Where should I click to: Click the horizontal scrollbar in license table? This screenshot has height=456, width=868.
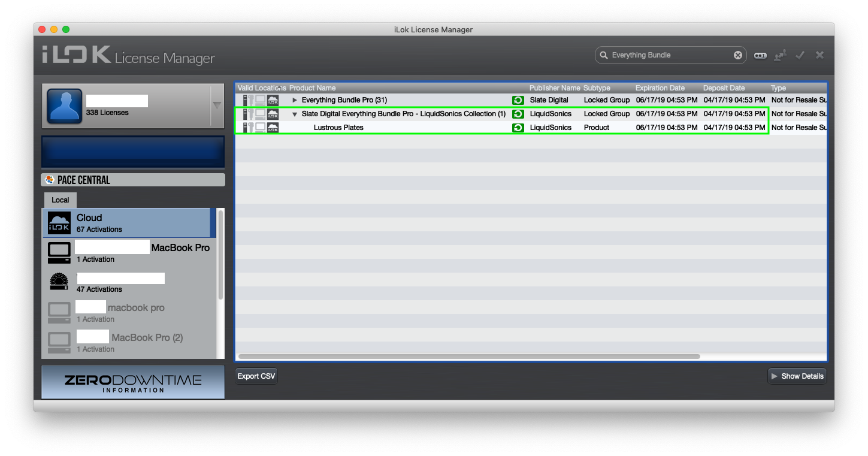(469, 357)
